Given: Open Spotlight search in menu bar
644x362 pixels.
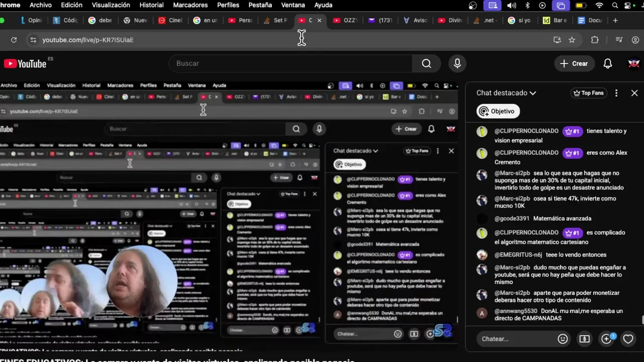Looking at the screenshot, I should [615, 6].
